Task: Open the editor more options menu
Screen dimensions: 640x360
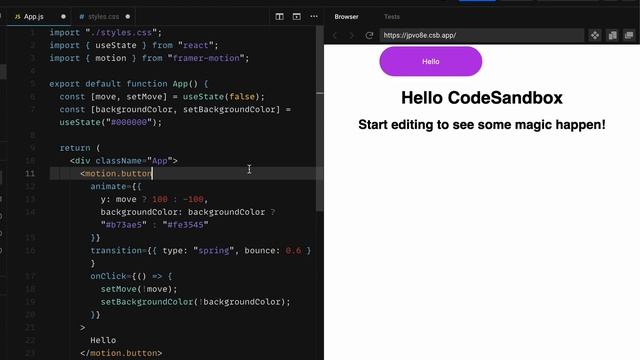Action: [314, 17]
